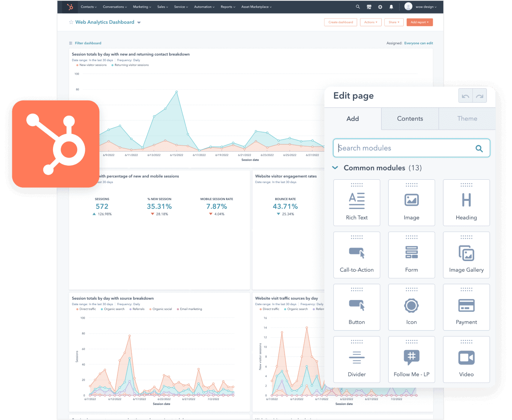
Task: Open settings via the gear icon
Action: (380, 7)
